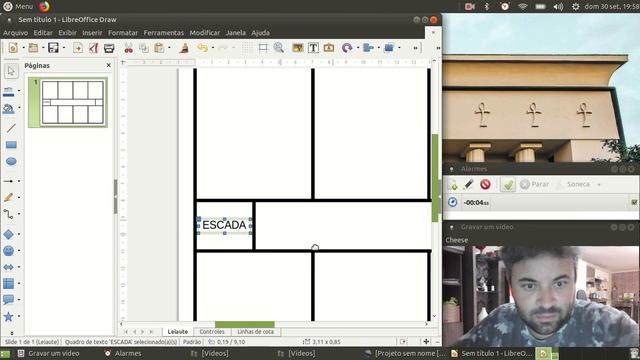The height and width of the screenshot is (360, 640).
Task: Select the Block Arrows tool
Action: 9,267
